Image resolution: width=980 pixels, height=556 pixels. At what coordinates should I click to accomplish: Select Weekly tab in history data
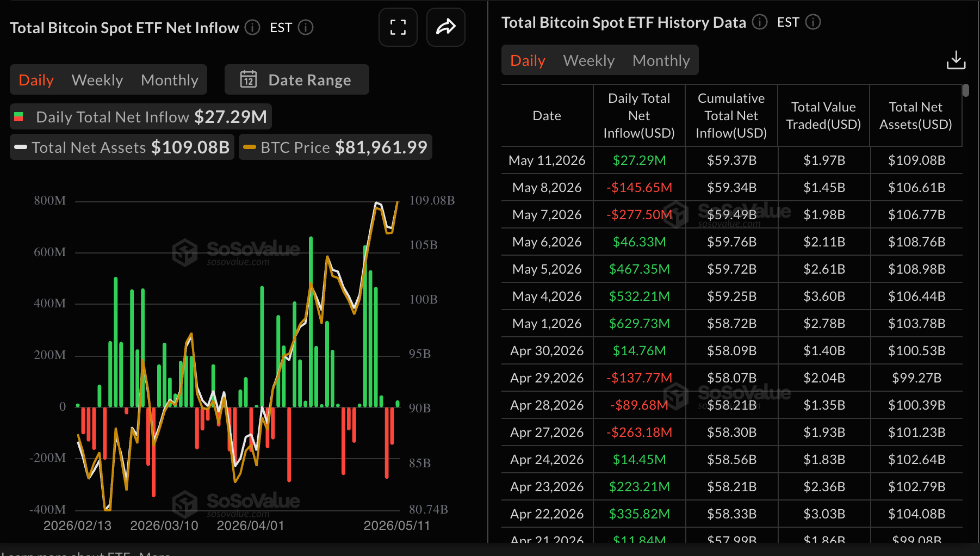click(589, 60)
